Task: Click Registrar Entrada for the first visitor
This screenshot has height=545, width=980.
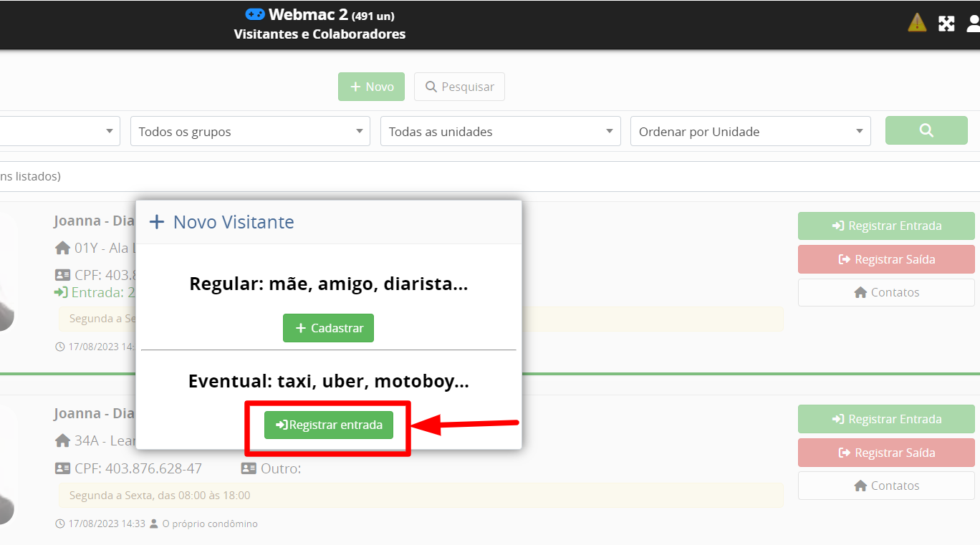Action: point(886,226)
